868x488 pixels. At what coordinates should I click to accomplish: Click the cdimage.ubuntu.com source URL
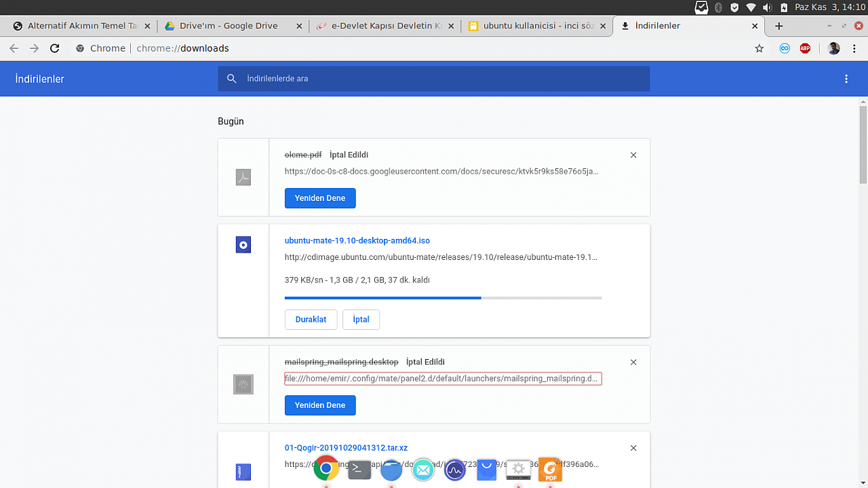point(441,258)
